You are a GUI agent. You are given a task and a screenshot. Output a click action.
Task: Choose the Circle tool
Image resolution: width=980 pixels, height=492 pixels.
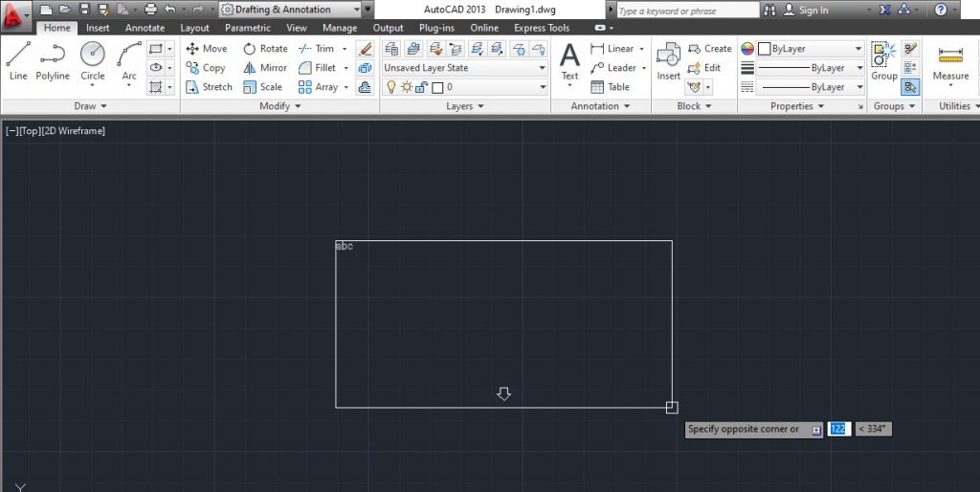point(93,61)
